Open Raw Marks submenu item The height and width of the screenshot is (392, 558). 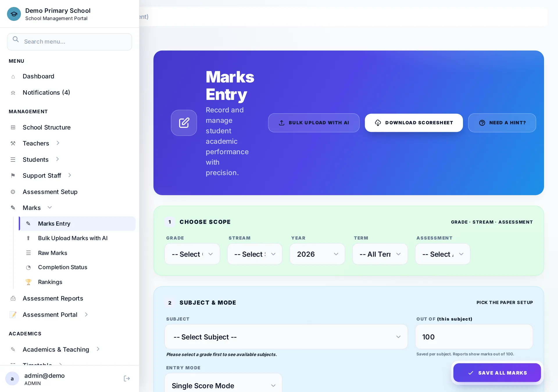click(77, 253)
